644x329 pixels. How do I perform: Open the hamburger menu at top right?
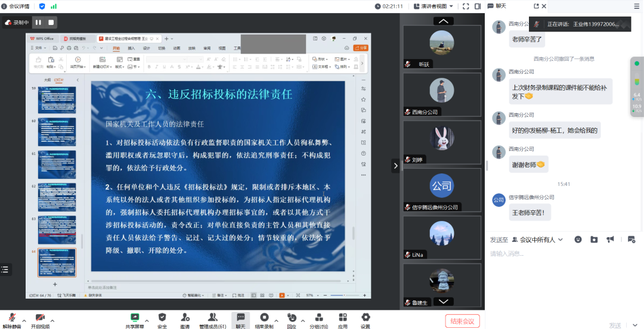point(637,6)
